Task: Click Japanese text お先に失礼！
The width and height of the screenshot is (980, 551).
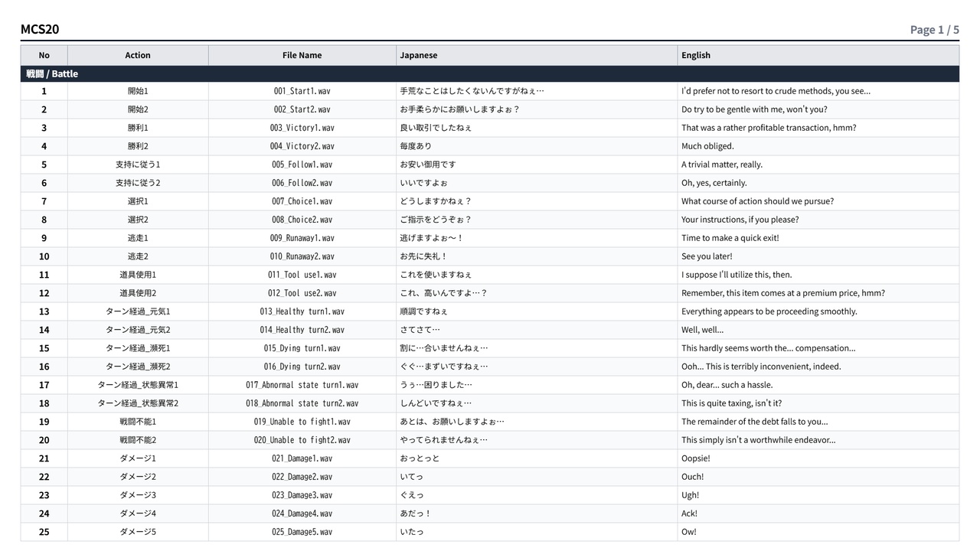Action: pyautogui.click(x=423, y=256)
